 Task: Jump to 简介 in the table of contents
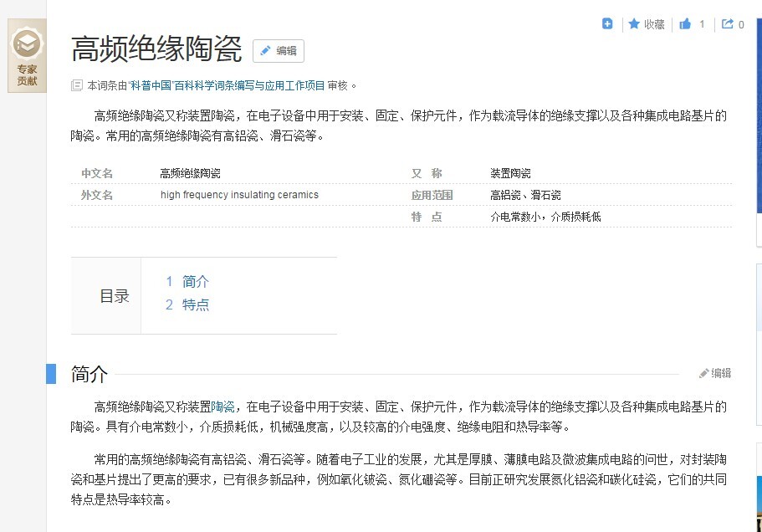click(x=195, y=282)
